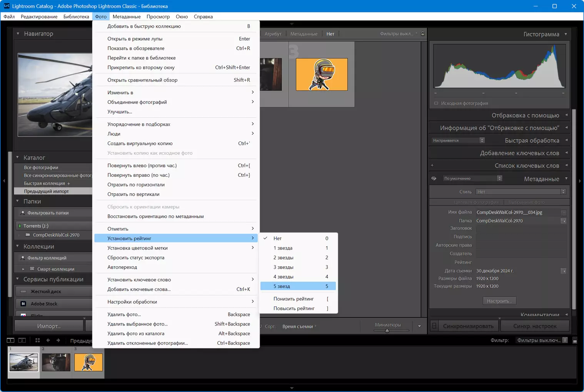Select 5 звезд rating in submenu

click(298, 286)
